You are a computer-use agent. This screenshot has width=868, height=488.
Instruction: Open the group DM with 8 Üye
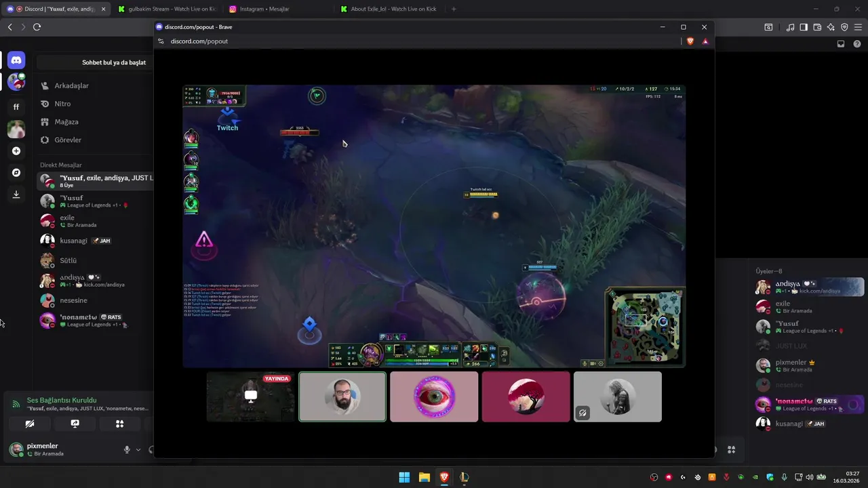coord(94,181)
